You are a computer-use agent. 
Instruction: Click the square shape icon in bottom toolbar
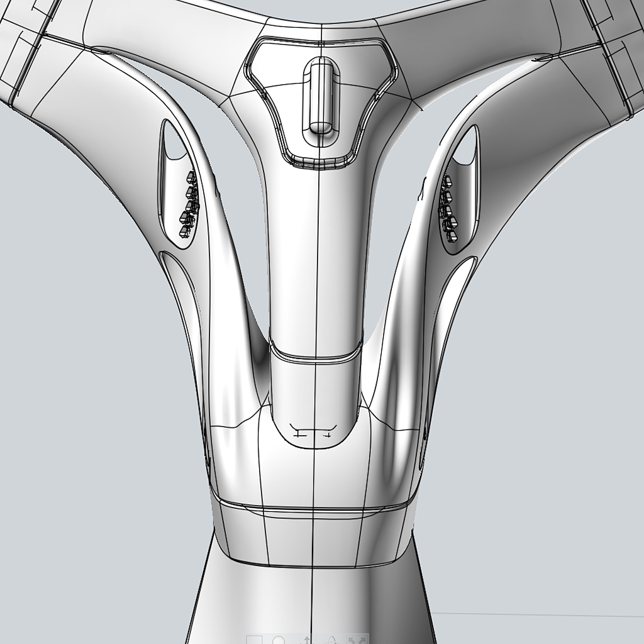coord(254,640)
